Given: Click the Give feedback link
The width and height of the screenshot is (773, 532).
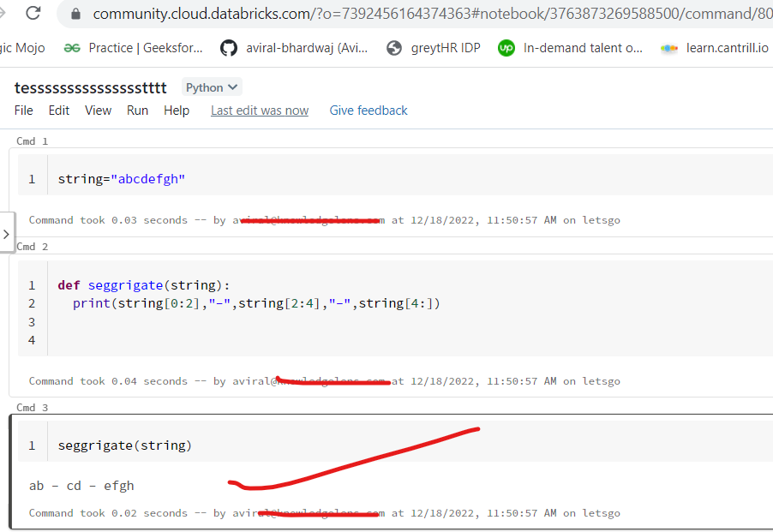Looking at the screenshot, I should [369, 111].
